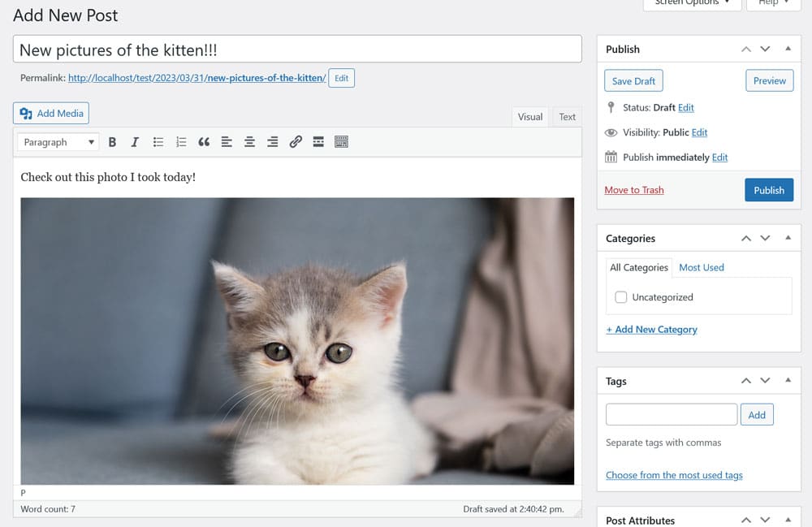The image size is (812, 527).
Task: Toggle bold formatting in editor toolbar
Action: 112,142
